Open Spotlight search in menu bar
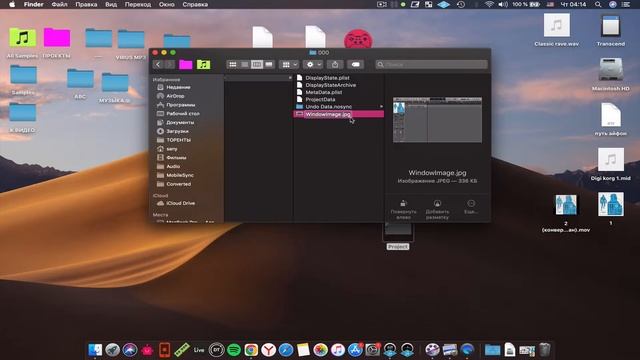This screenshot has height=360, width=640. point(598,4)
